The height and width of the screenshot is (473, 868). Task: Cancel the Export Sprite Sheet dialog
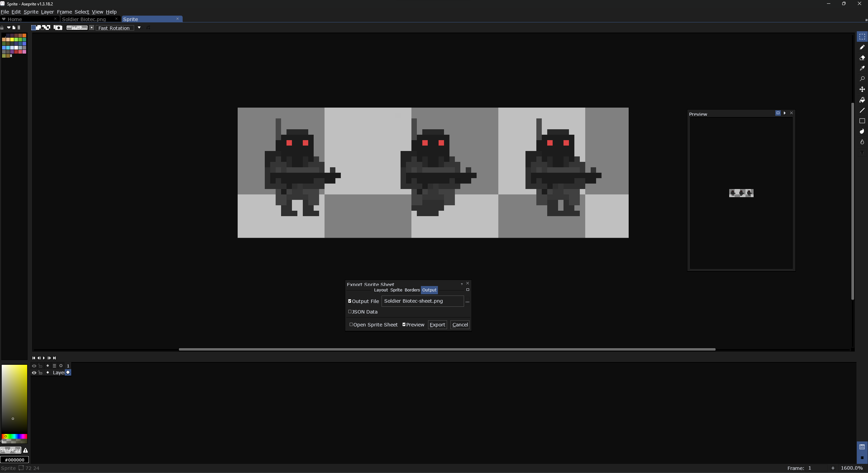460,325
